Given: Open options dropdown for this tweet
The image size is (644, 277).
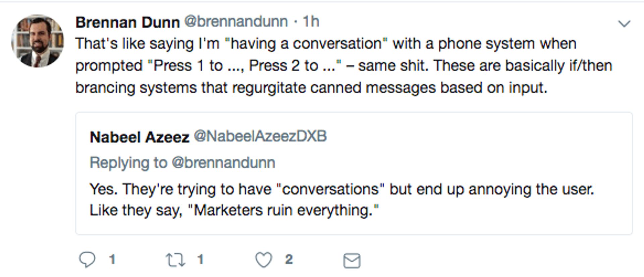Looking at the screenshot, I should (x=625, y=23).
